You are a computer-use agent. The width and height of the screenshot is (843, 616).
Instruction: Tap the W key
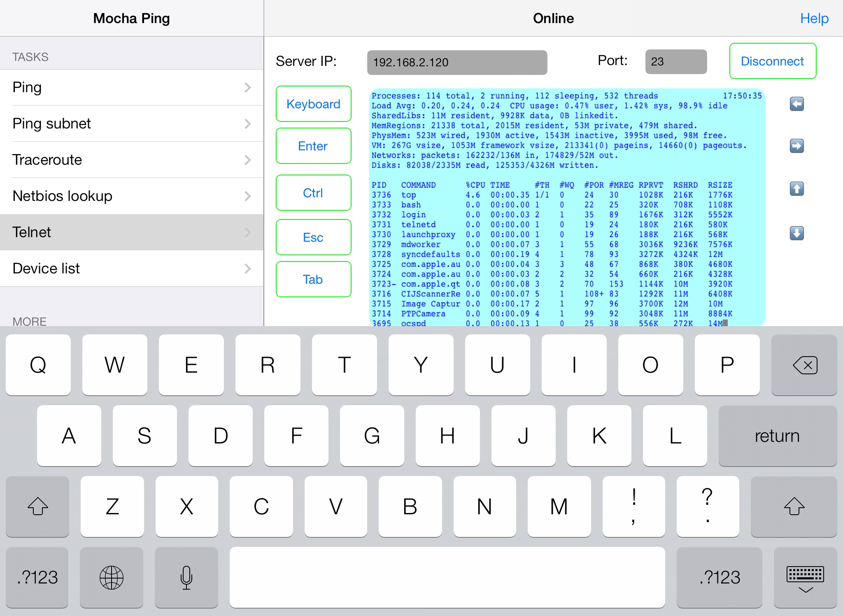[x=115, y=365]
